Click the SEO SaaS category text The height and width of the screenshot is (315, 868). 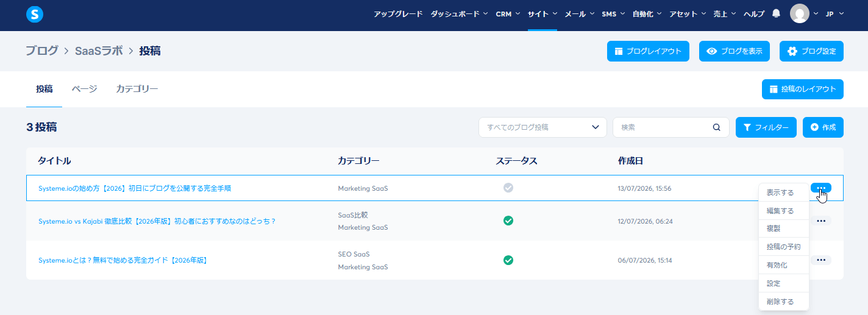click(354, 254)
